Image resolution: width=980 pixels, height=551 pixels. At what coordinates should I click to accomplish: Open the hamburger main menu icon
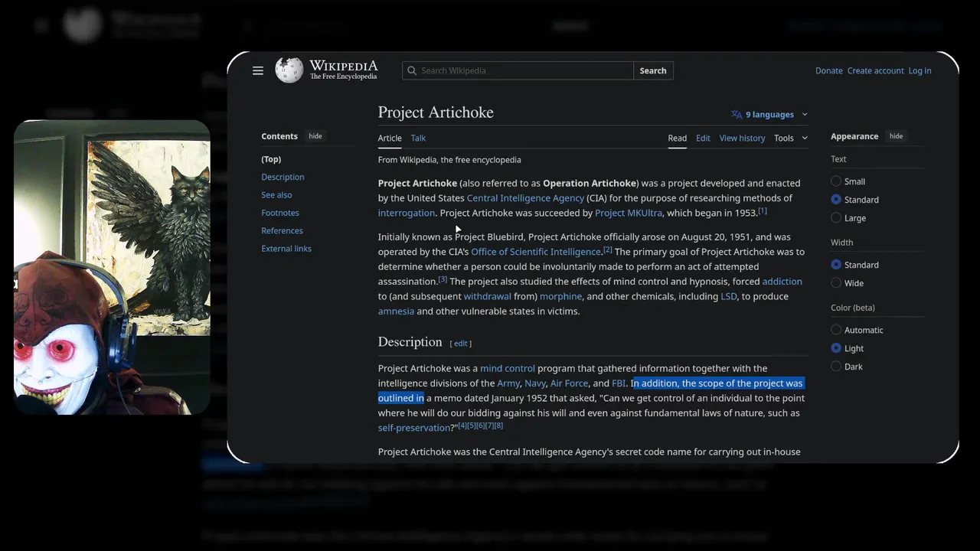pyautogui.click(x=258, y=70)
